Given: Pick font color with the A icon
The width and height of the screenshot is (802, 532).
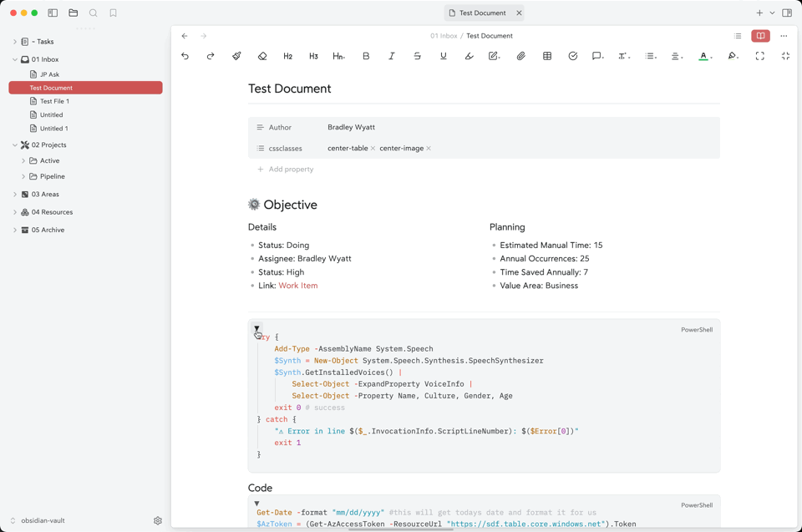Looking at the screenshot, I should pos(705,56).
